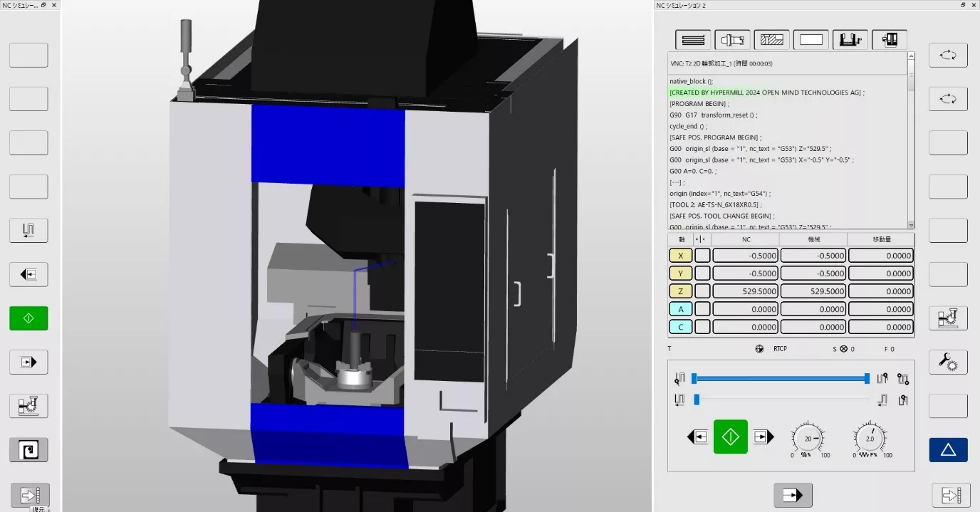This screenshot has width=980, height=512.
Task: Toggle the spiral collision check icon in left sidebar
Action: pyautogui.click(x=28, y=449)
